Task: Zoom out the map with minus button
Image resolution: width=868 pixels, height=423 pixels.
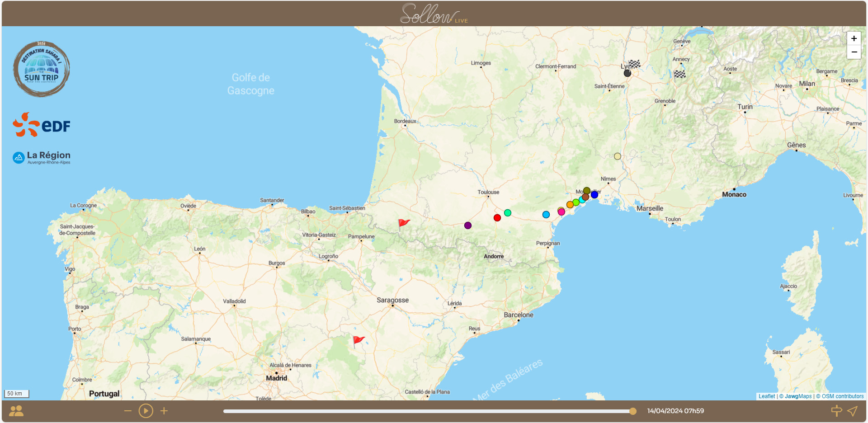Action: point(854,52)
